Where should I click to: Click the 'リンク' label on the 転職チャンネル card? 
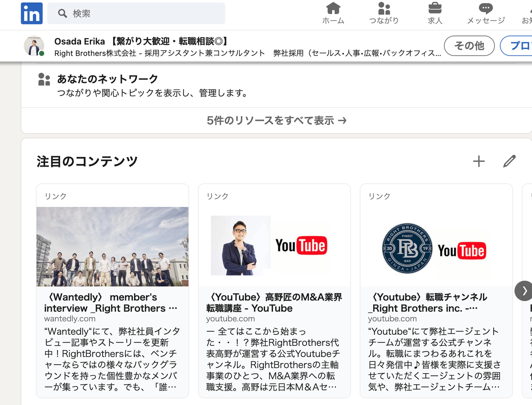coord(379,196)
